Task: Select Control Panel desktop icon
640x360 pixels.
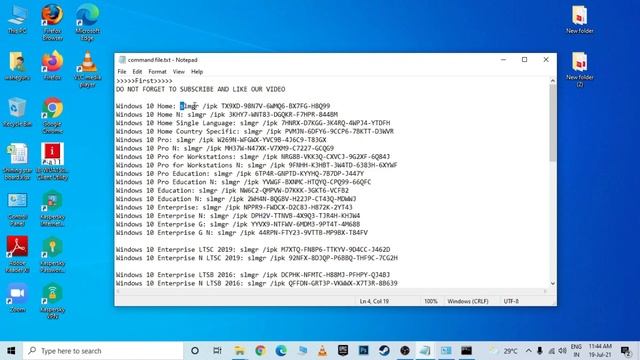Action: pos(17,209)
